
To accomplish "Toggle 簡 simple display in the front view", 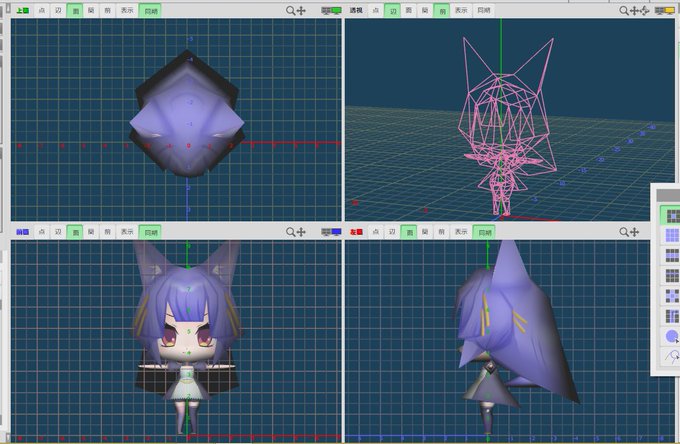I will pyautogui.click(x=91, y=232).
